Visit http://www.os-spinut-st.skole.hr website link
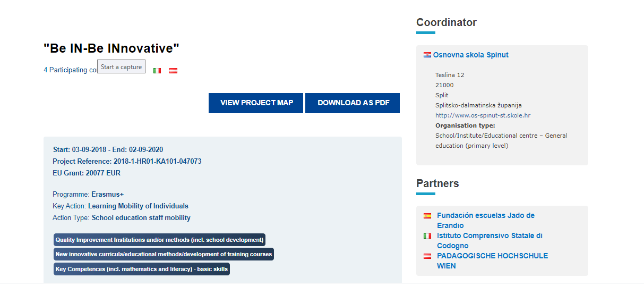 point(483,115)
